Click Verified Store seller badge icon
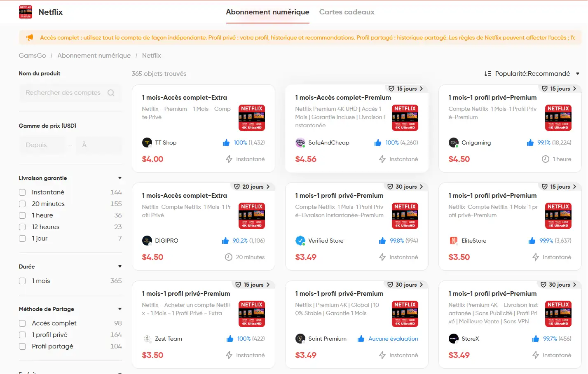 [x=300, y=241]
